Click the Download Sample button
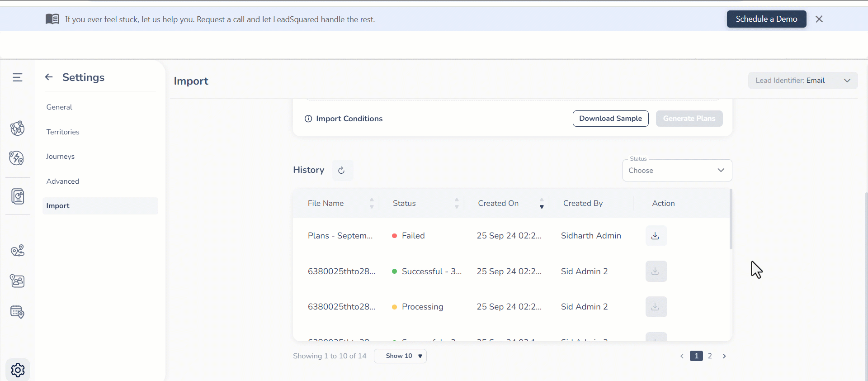 pyautogui.click(x=610, y=119)
